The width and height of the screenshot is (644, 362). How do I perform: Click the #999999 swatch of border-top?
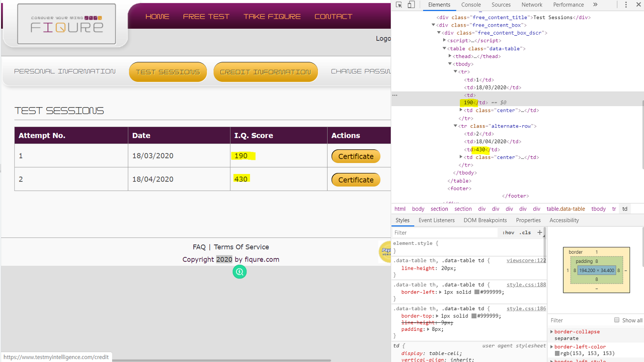(474, 316)
